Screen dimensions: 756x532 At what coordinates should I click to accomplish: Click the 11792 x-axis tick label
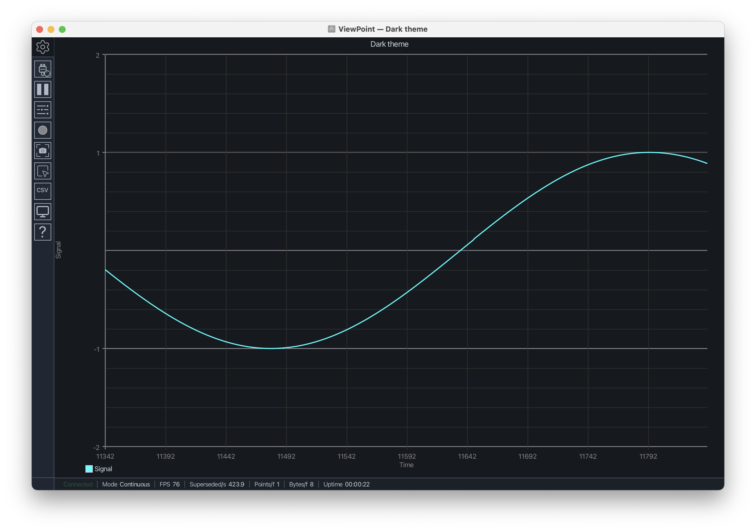tap(648, 456)
